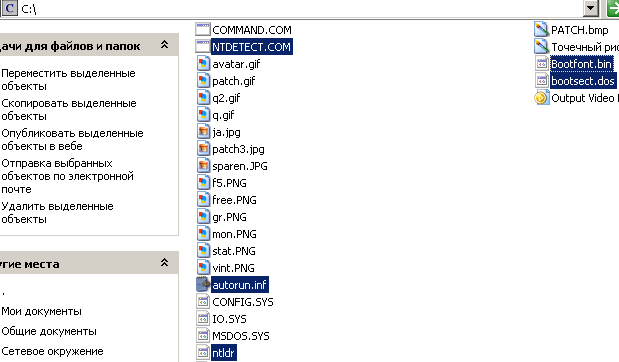The width and height of the screenshot is (619, 362).
Task: Click the sparen.JPG file name
Action: 240,166
